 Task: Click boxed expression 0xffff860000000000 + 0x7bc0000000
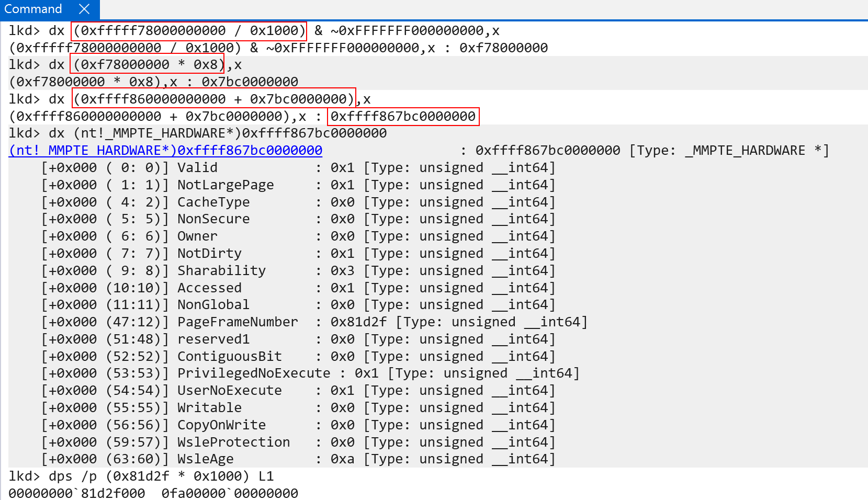(213, 99)
